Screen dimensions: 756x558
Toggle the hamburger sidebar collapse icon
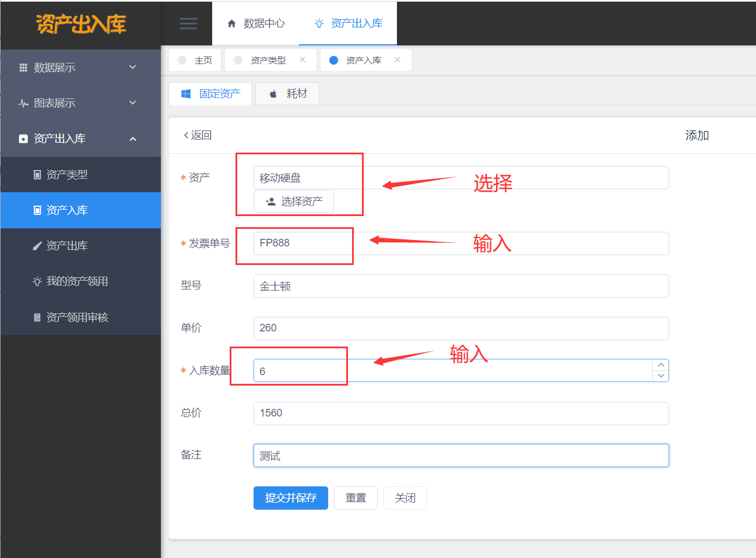click(x=188, y=23)
